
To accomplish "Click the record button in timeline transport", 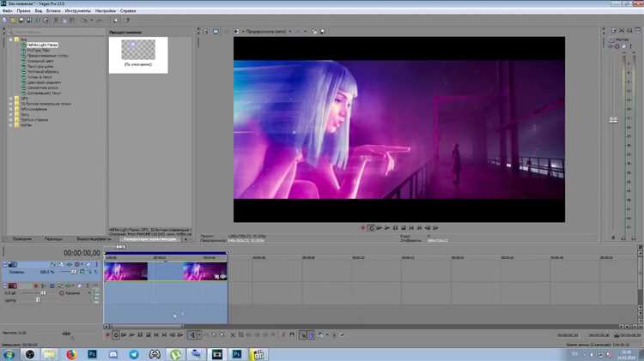I will [x=107, y=334].
